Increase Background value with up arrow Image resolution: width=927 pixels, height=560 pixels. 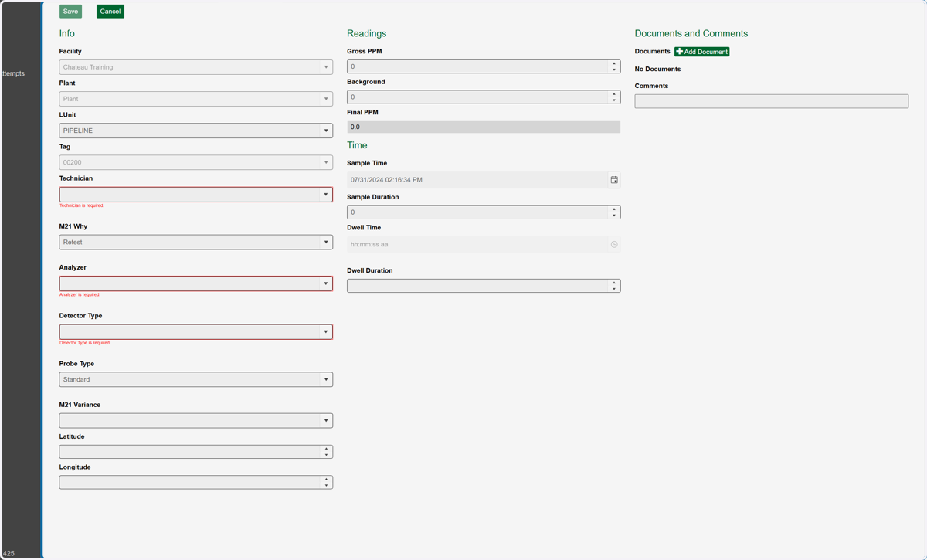614,94
